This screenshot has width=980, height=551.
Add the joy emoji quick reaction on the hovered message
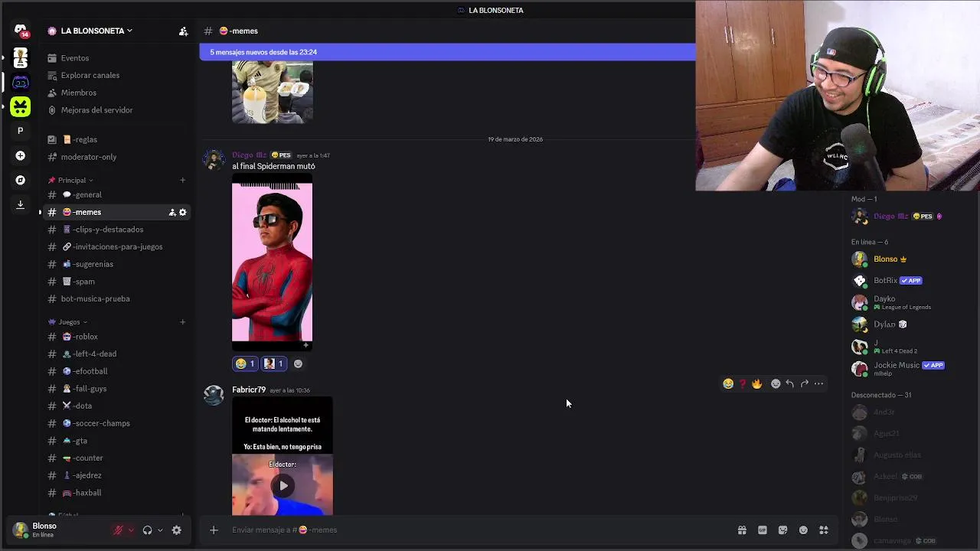pyautogui.click(x=728, y=383)
